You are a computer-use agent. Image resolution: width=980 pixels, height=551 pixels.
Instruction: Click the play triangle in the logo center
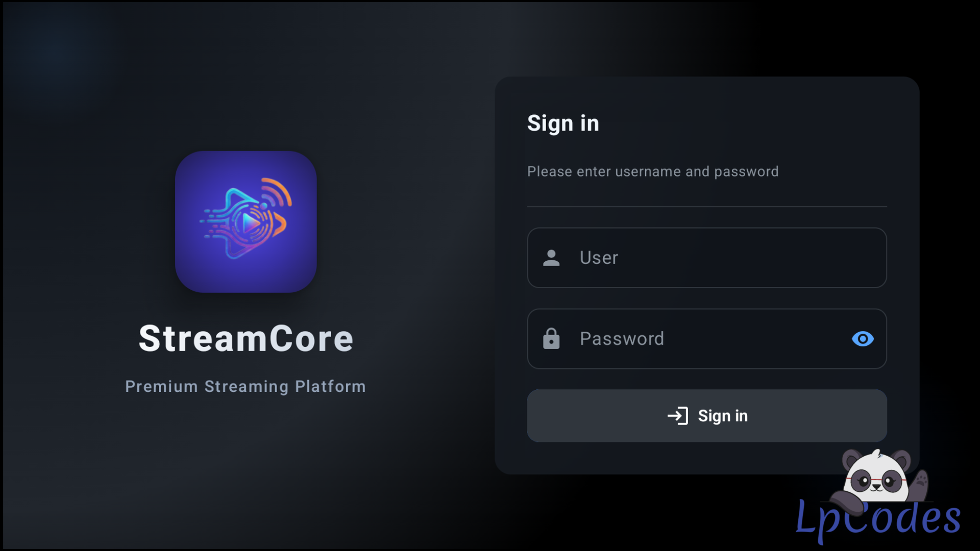(x=250, y=223)
